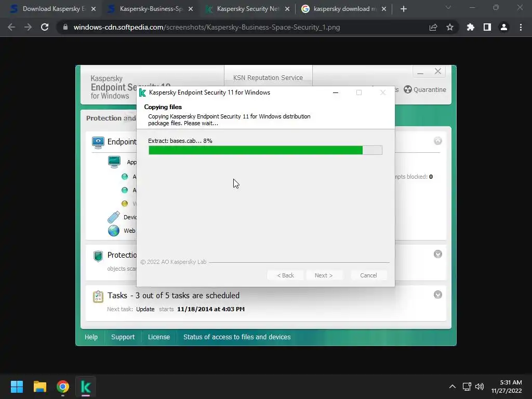Open the tab search chevron
The width and height of the screenshot is (532, 399).
[x=448, y=7]
